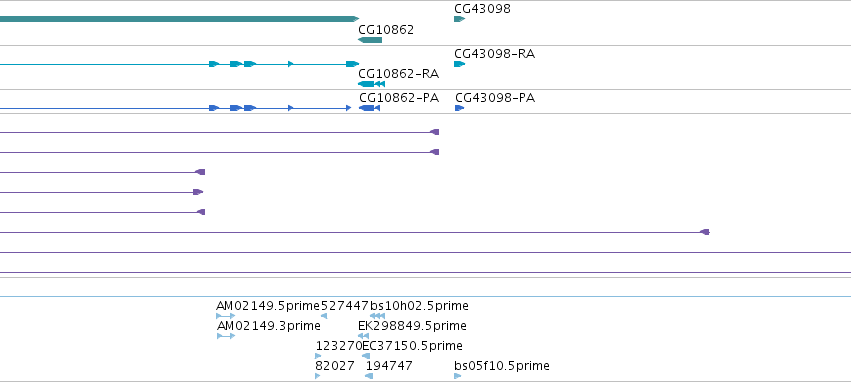Click the blue CG10862-PA coding segment glyph

pos(369,108)
